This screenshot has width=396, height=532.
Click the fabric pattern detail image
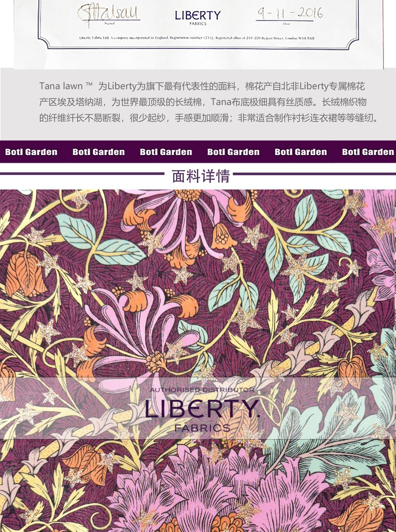(198, 360)
